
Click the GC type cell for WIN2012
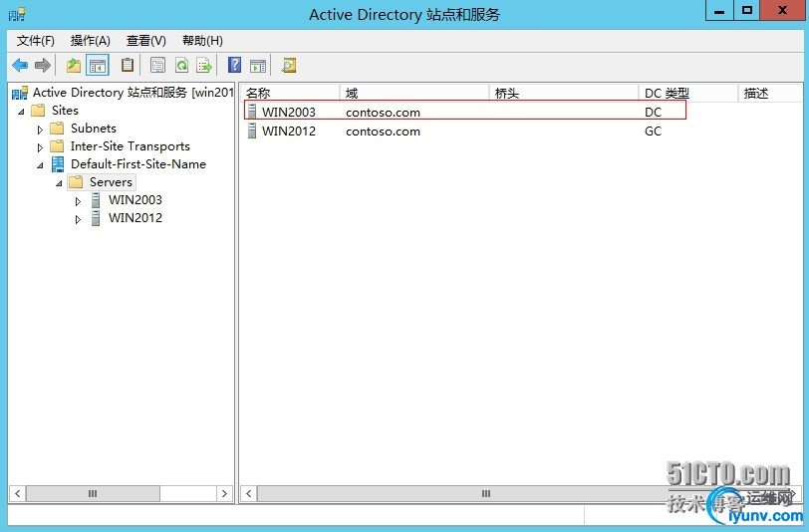pyautogui.click(x=653, y=132)
